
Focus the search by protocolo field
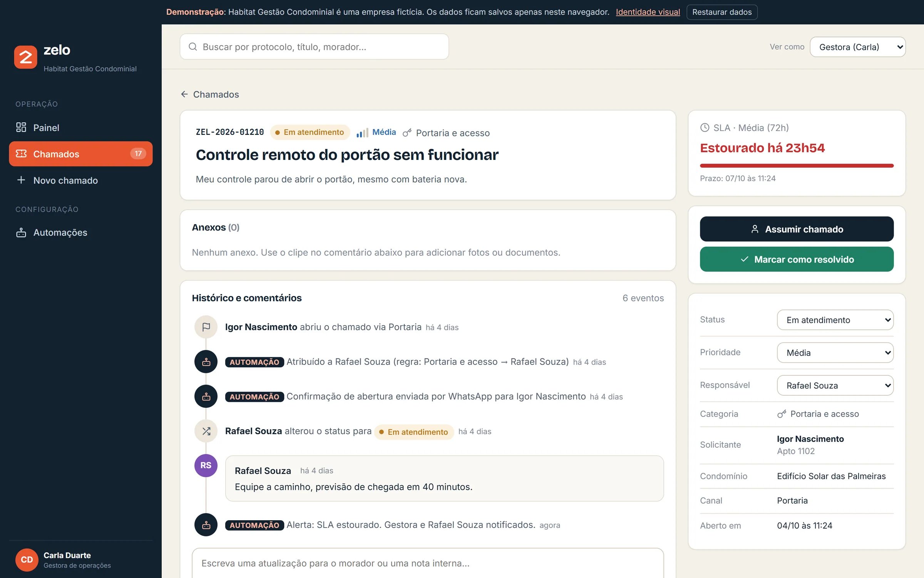pos(314,47)
